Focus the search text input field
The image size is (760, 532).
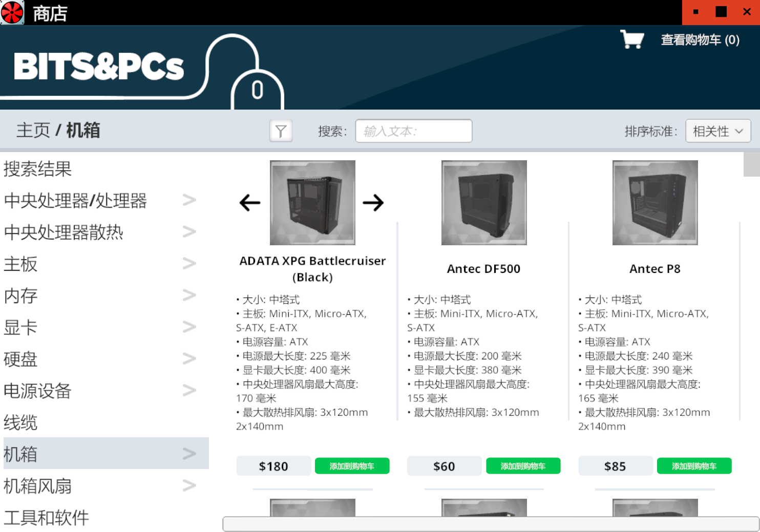tap(414, 131)
